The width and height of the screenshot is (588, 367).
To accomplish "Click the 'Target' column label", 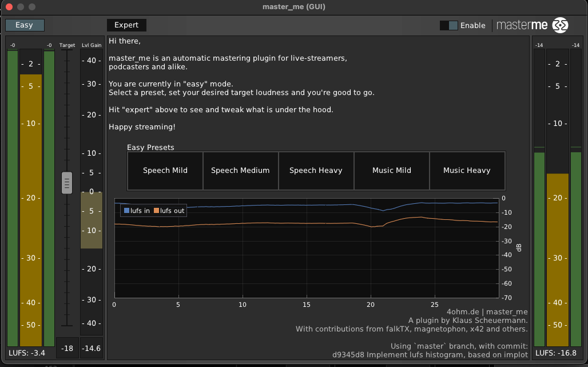I will 67,45.
